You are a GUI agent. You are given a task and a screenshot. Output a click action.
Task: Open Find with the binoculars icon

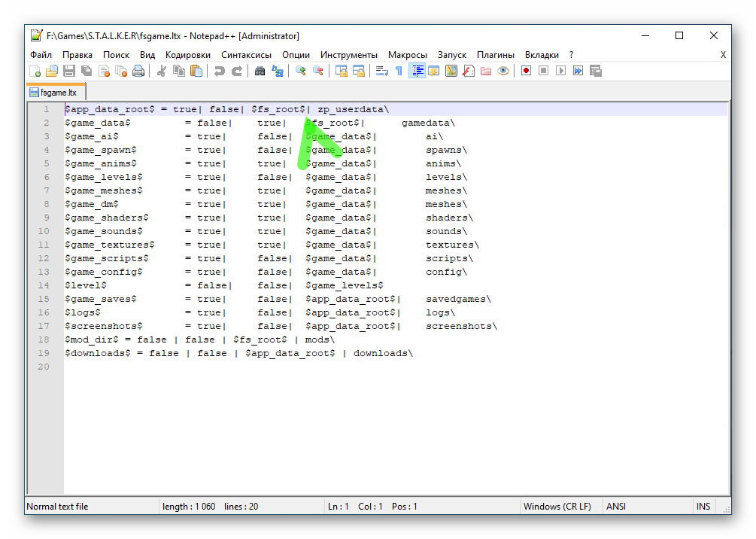coord(260,71)
